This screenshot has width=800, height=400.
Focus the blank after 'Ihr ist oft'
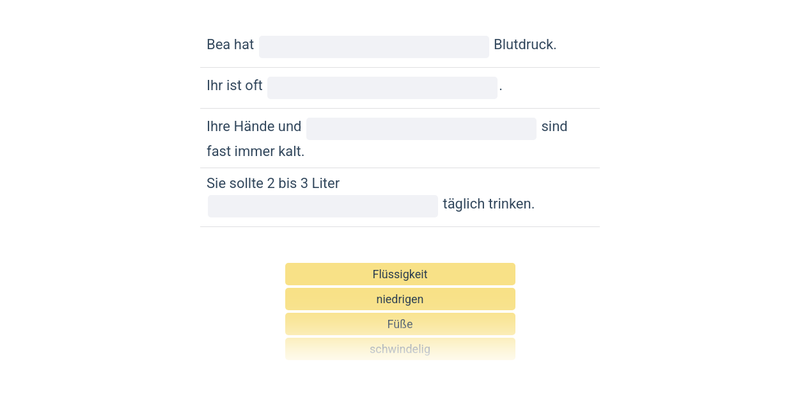click(x=382, y=87)
